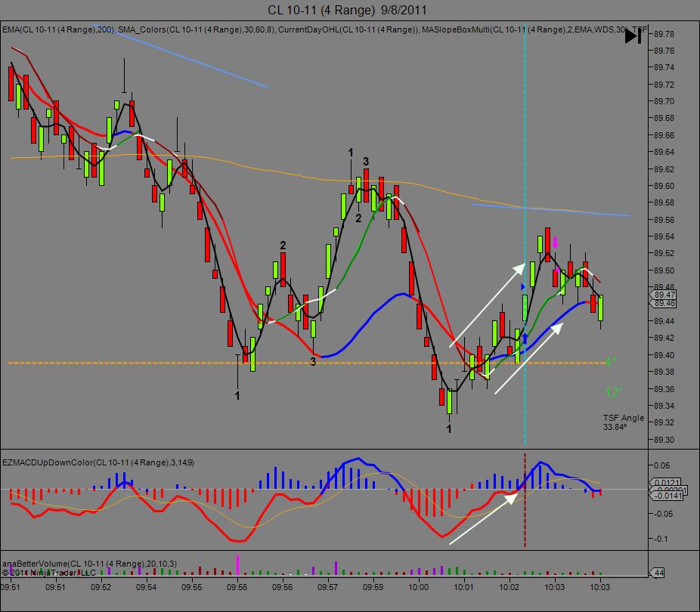700x612 pixels.
Task: Click the 10:00 time axis label
Action: tap(418, 587)
